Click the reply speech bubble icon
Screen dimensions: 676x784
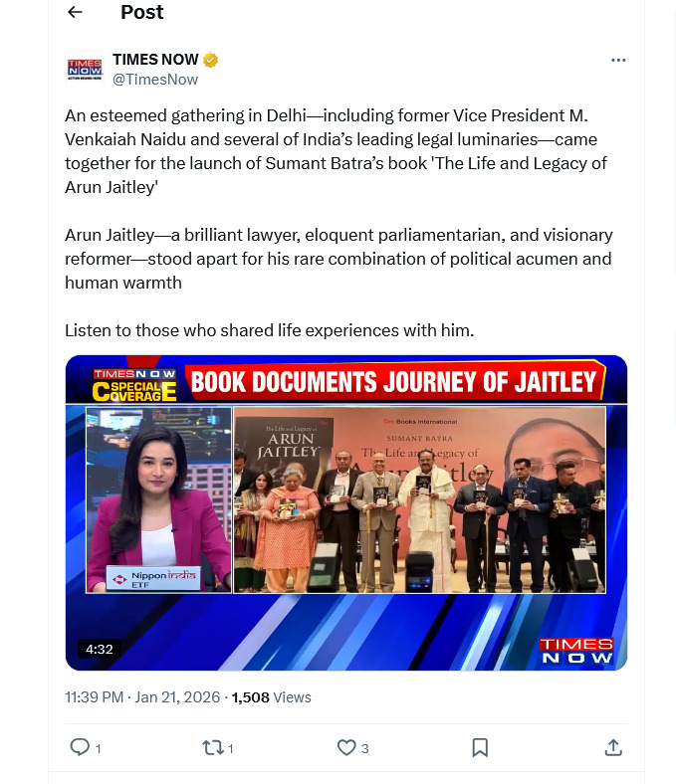pyautogui.click(x=80, y=747)
